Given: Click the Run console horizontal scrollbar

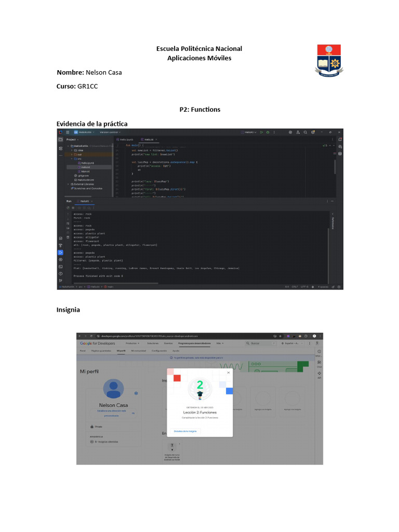Looking at the screenshot, I should click(x=116, y=283).
